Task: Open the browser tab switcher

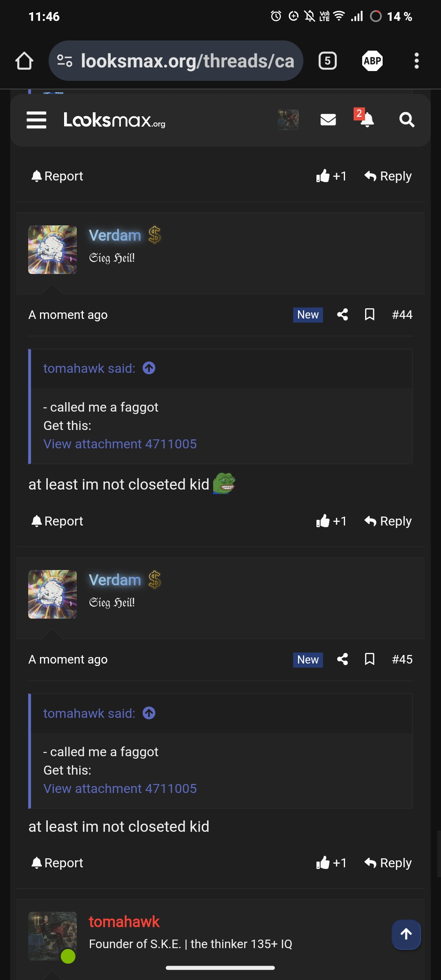Action: (327, 61)
